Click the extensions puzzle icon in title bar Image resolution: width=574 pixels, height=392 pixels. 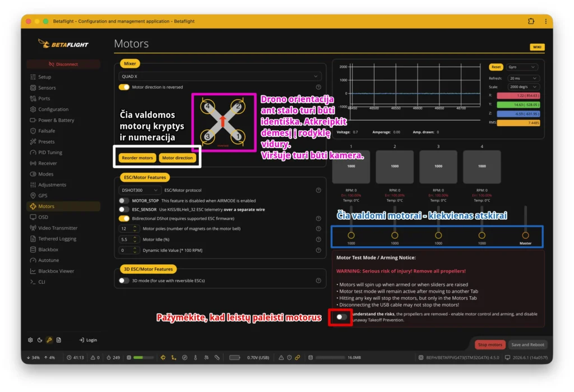click(x=531, y=21)
